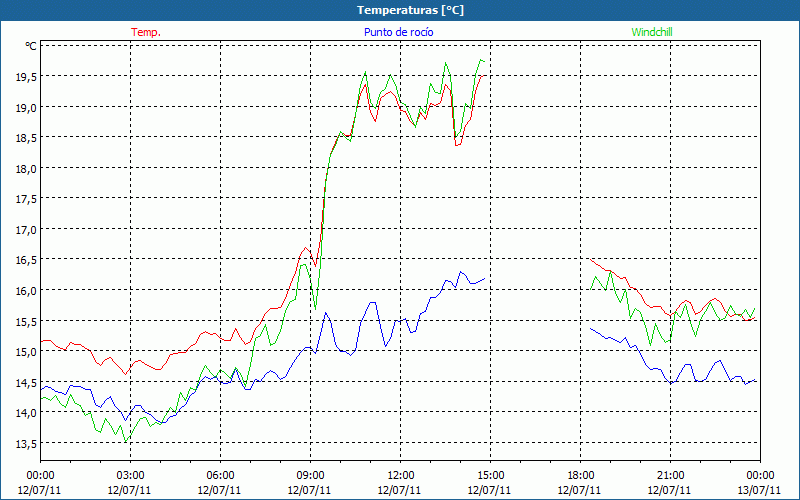Select the green Windchill legend label

coord(652,32)
